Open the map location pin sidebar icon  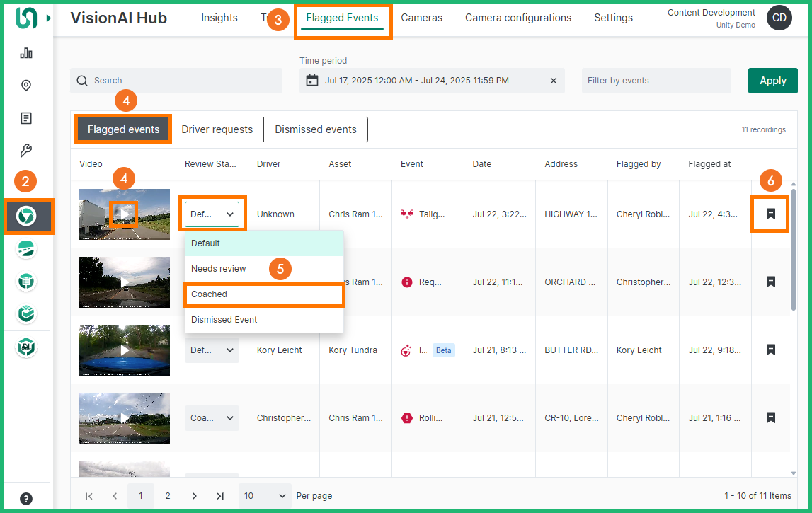26,86
